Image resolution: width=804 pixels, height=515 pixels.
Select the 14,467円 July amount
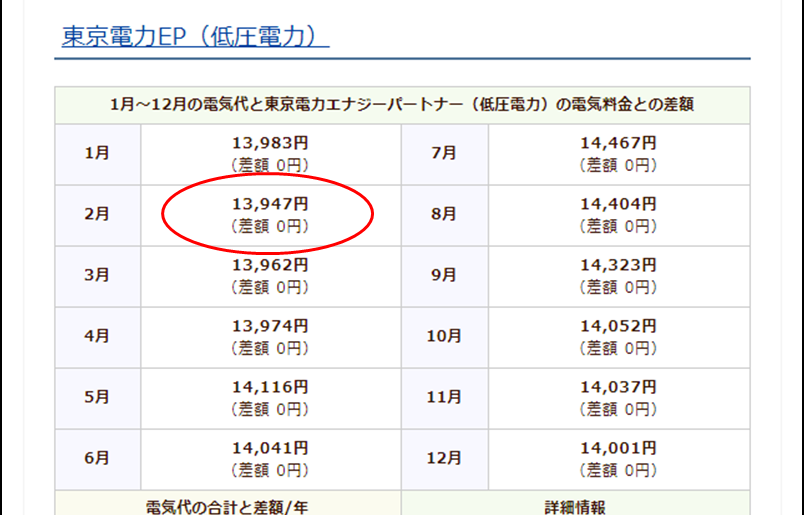click(x=618, y=143)
